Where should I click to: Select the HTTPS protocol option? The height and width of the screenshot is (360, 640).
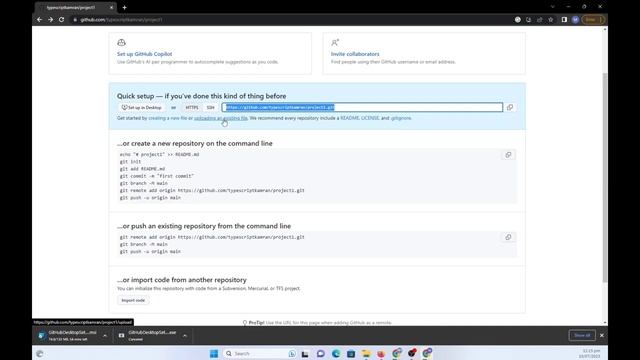pos(191,107)
